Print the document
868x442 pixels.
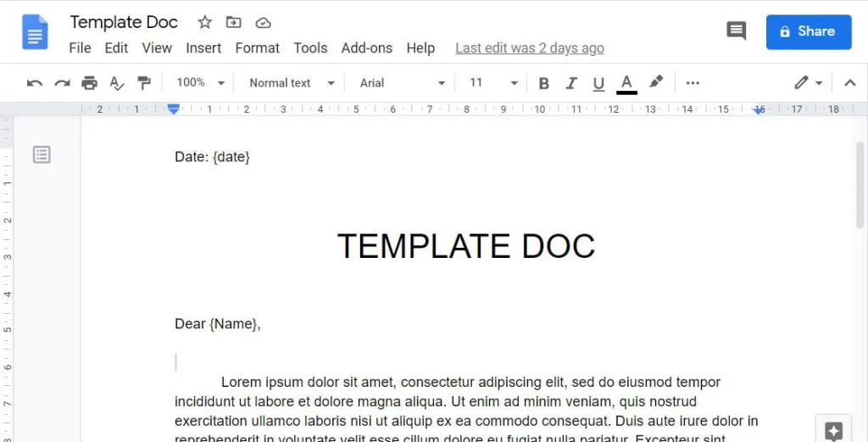[x=89, y=83]
